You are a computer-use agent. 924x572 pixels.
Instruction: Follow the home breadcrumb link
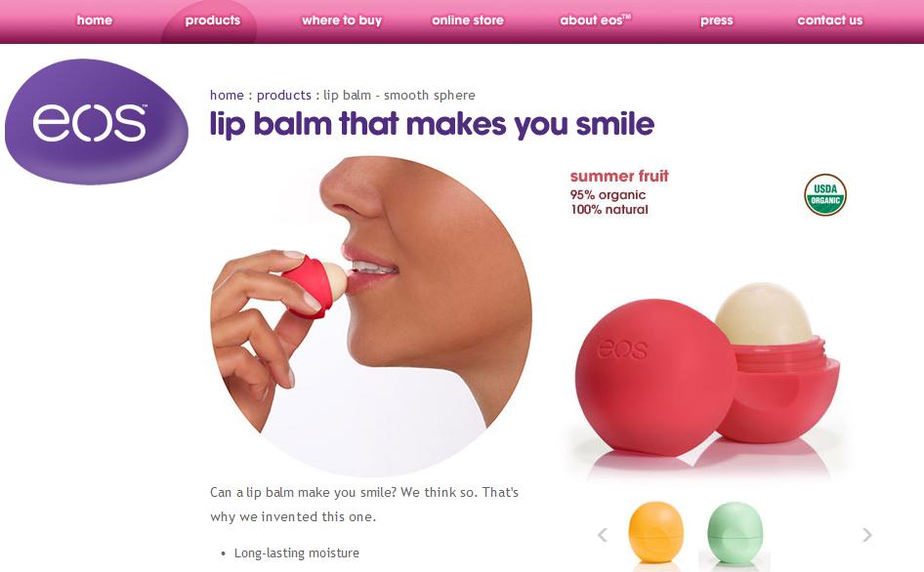click(x=227, y=95)
